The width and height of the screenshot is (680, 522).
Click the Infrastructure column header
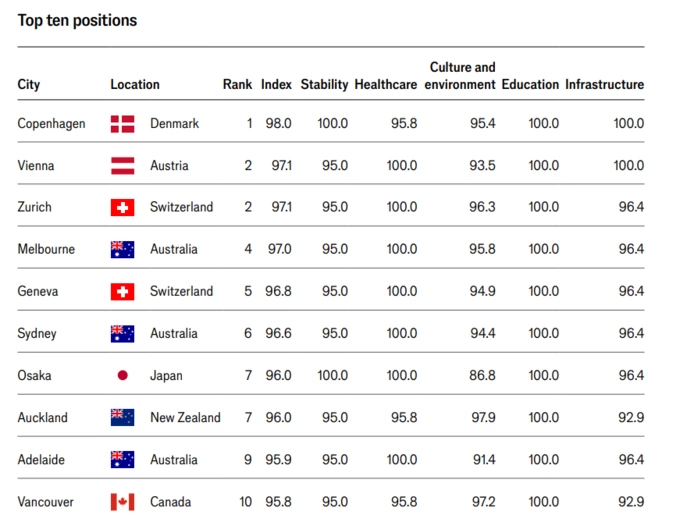(605, 84)
